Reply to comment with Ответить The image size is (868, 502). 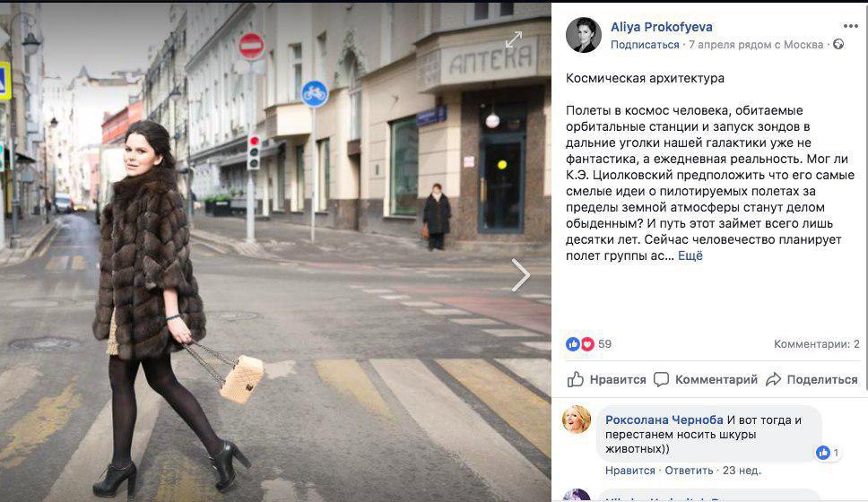[689, 471]
